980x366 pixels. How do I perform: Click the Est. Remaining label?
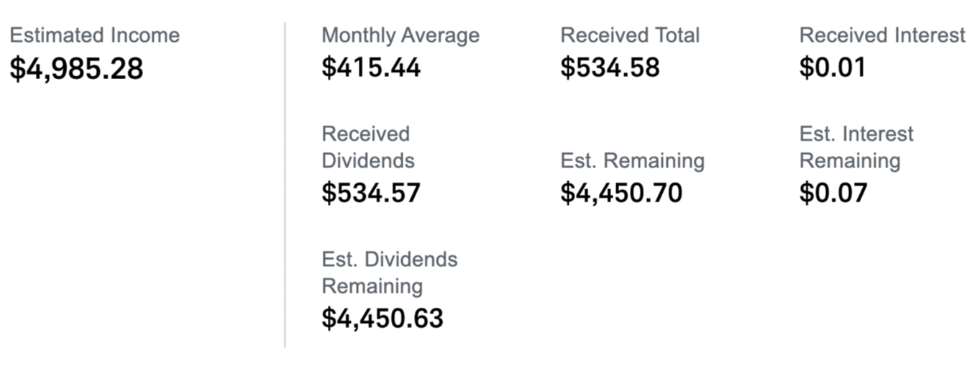pyautogui.click(x=632, y=160)
